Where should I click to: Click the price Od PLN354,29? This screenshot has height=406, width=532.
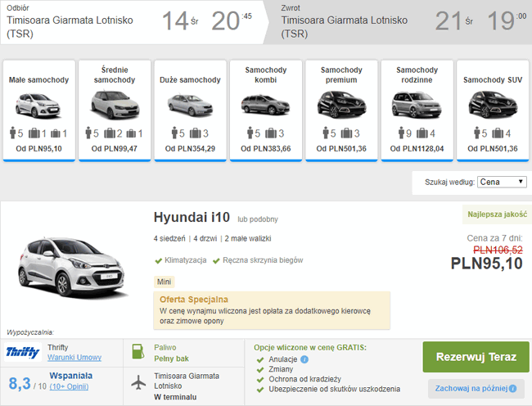tap(191, 148)
